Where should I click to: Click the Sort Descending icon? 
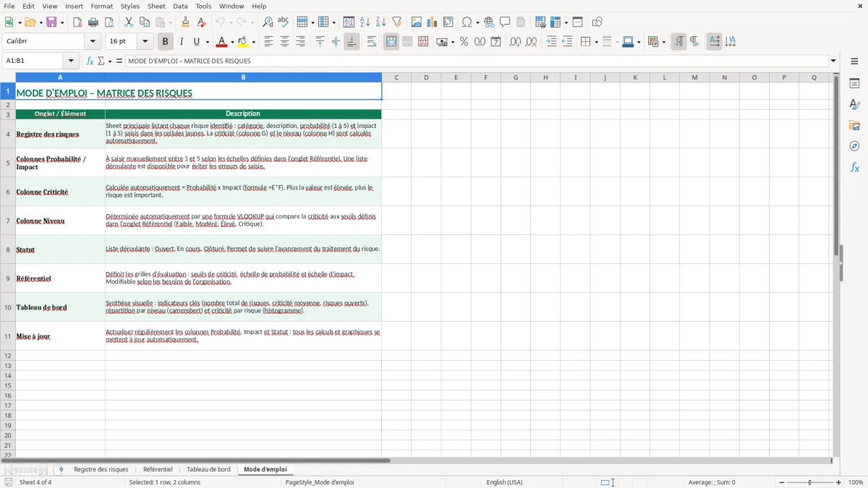tap(381, 22)
